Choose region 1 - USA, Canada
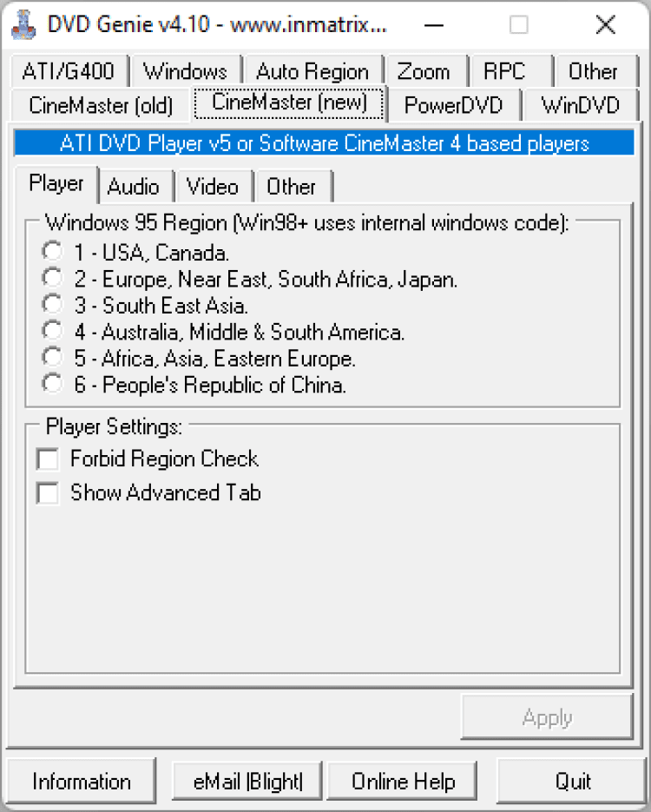The width and height of the screenshot is (651, 812). click(135, 252)
